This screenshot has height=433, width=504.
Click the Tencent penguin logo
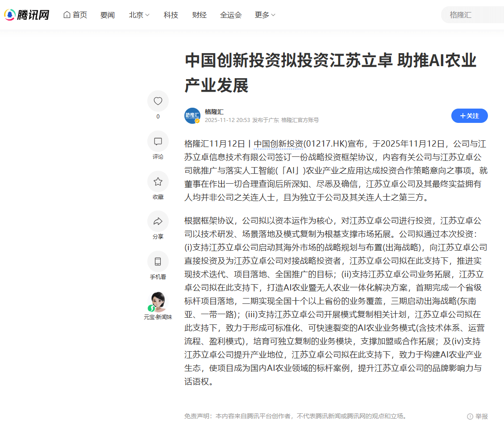10,15
